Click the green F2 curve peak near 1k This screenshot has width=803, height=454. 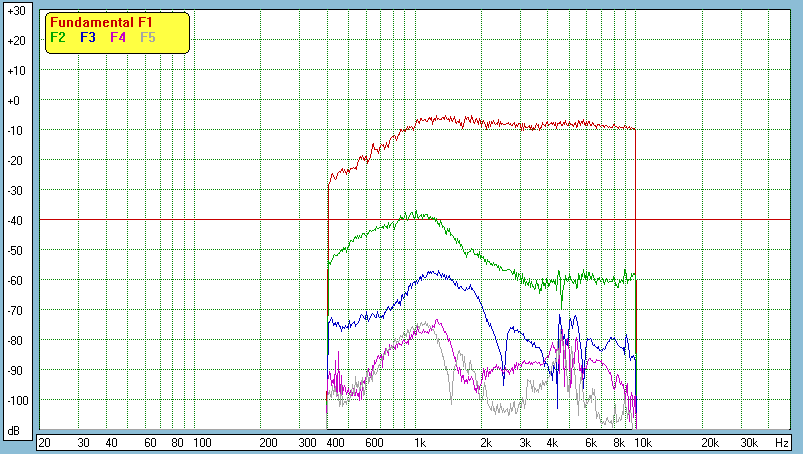pos(417,213)
